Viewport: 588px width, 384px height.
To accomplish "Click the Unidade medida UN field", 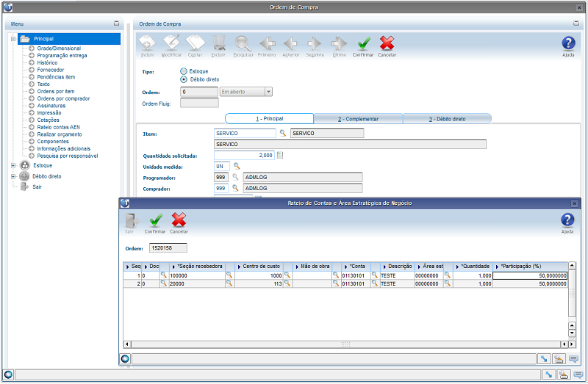I will click(x=222, y=166).
